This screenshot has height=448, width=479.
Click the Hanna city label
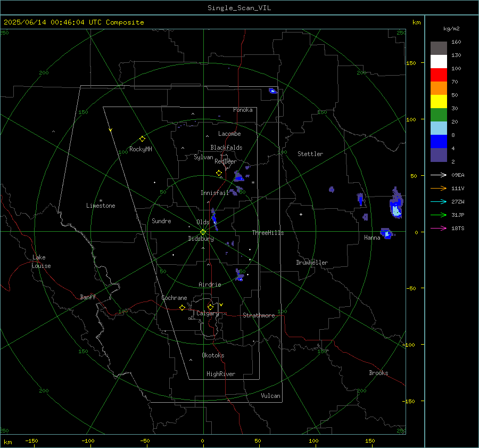coord(372,238)
